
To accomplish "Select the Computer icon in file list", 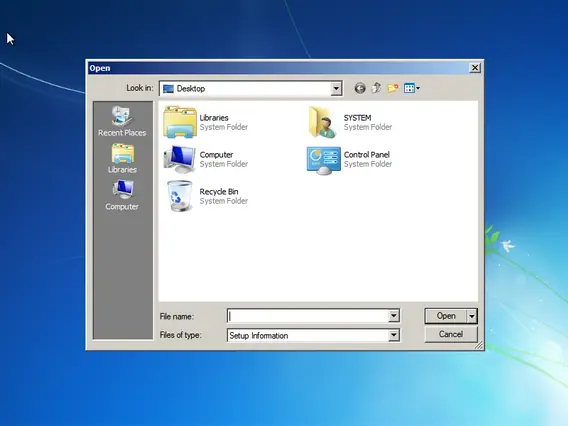I will tap(180, 159).
